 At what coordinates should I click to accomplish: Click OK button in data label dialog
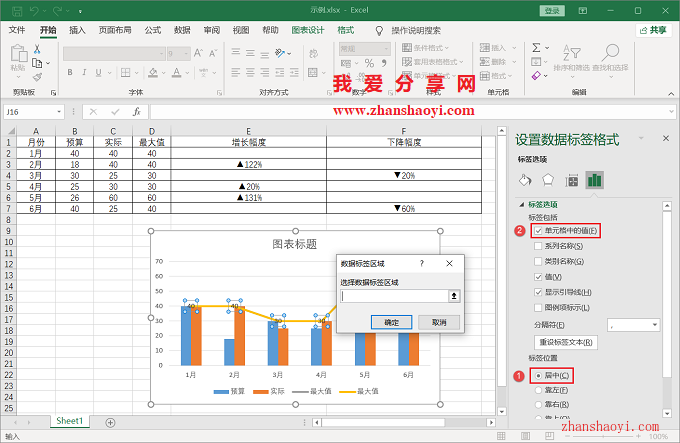point(391,322)
